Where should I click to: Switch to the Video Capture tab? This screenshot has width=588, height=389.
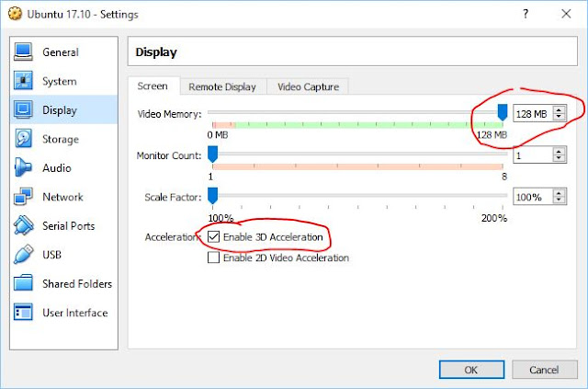(309, 87)
